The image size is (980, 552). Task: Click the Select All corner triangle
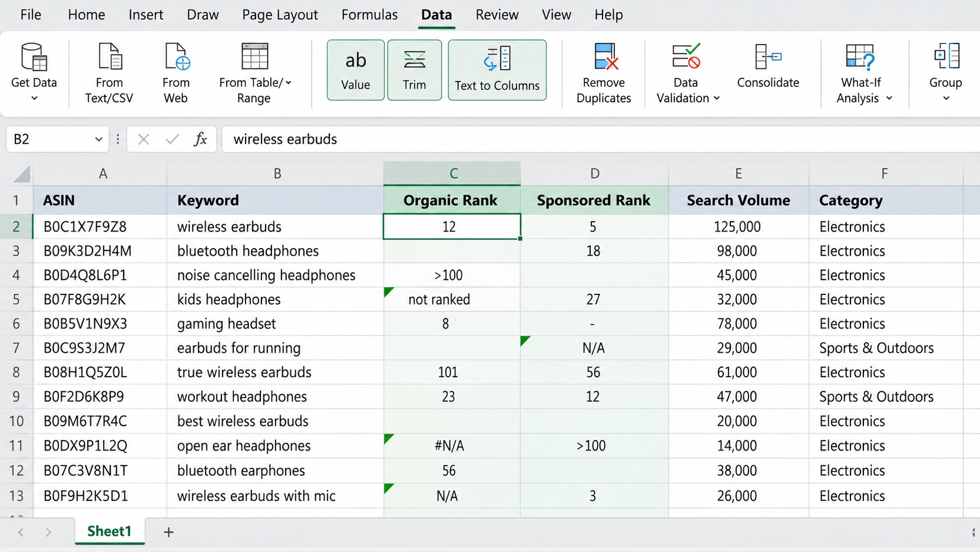(22, 174)
